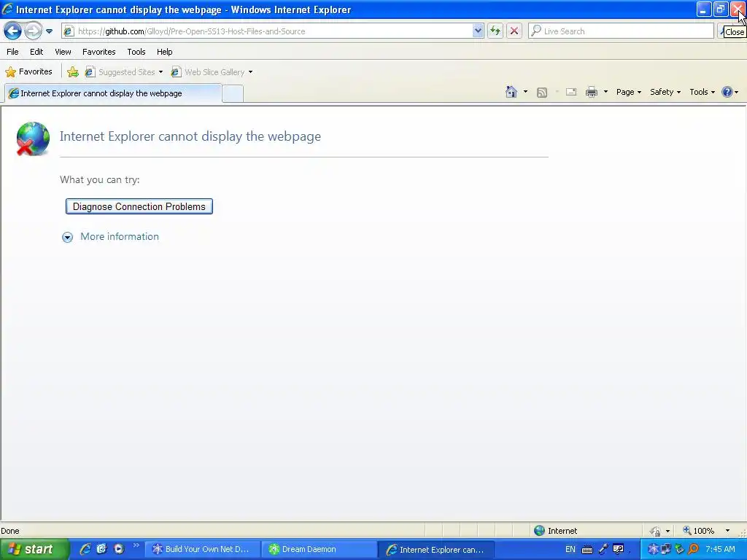The height and width of the screenshot is (560, 747).
Task: Open the Help menu
Action: (165, 52)
